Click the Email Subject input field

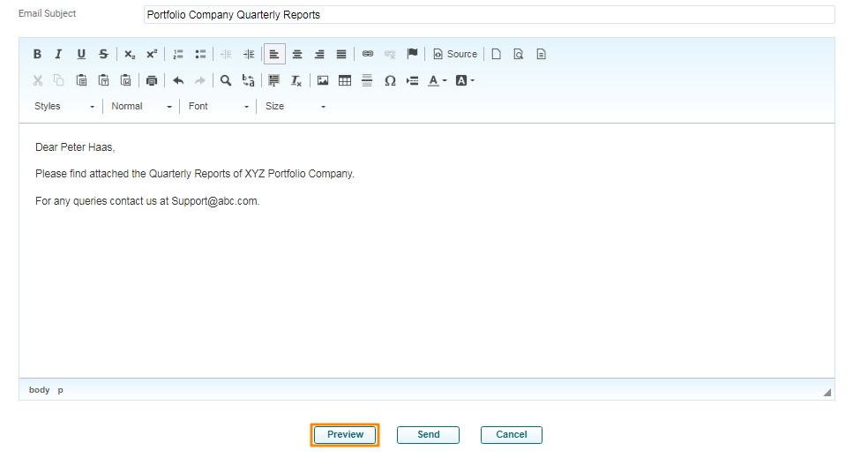point(488,15)
